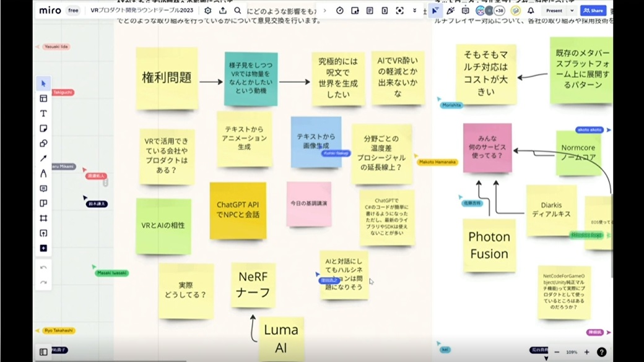Select the Shapes tool

pos(43,144)
